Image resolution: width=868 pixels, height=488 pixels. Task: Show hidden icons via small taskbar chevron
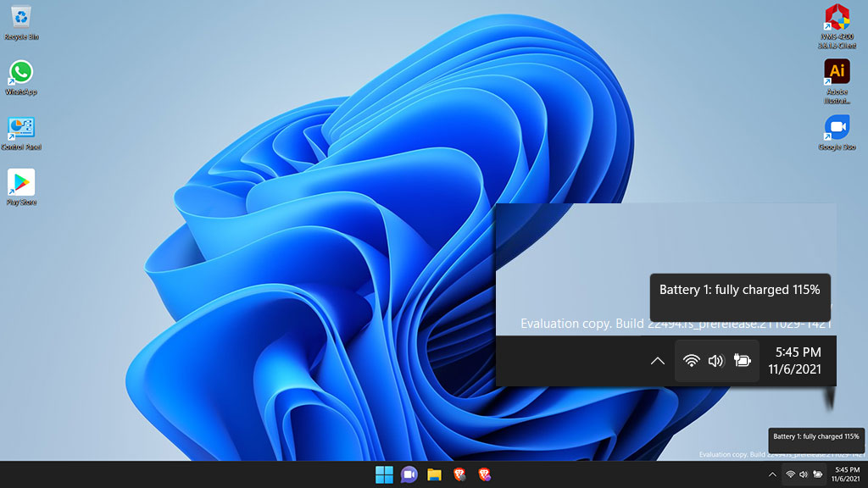point(772,474)
